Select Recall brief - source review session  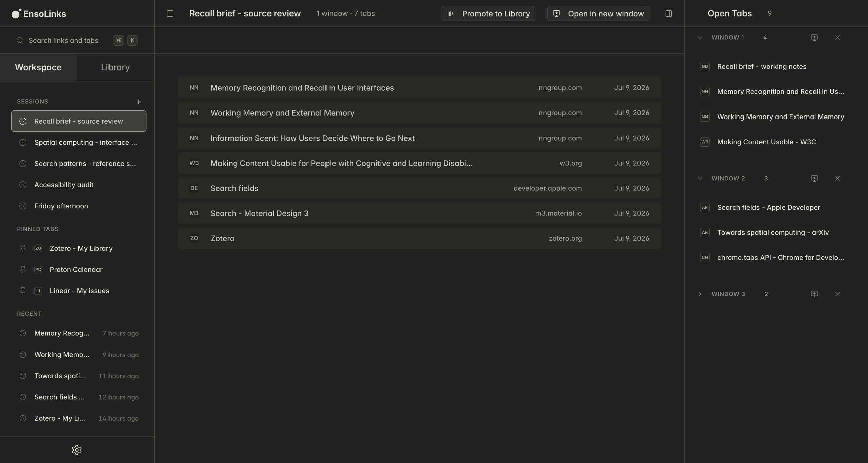pyautogui.click(x=79, y=121)
